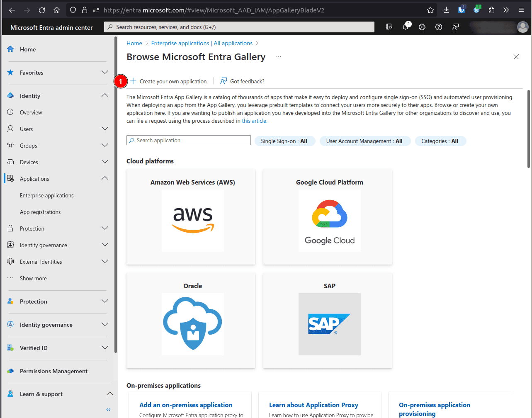The width and height of the screenshot is (532, 418).
Task: Select the Google Cloud Platform card
Action: (x=328, y=217)
